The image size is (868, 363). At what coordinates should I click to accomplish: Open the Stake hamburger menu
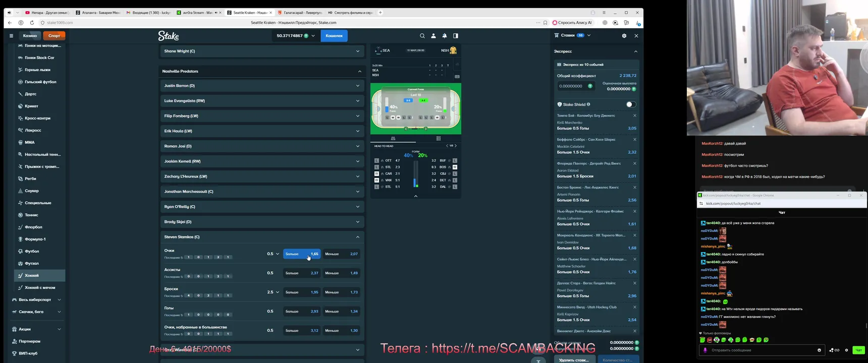pos(11,36)
